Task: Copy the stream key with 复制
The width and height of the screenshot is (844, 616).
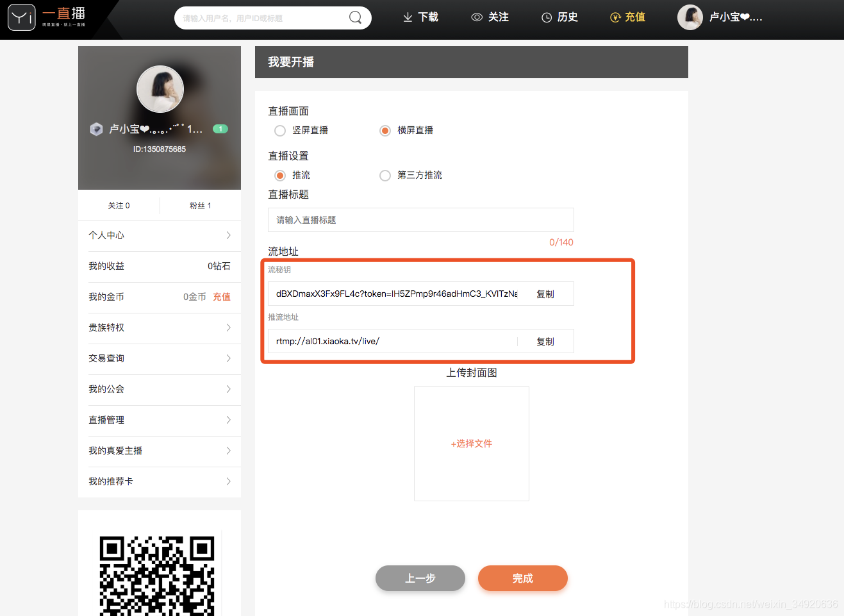Action: tap(545, 294)
